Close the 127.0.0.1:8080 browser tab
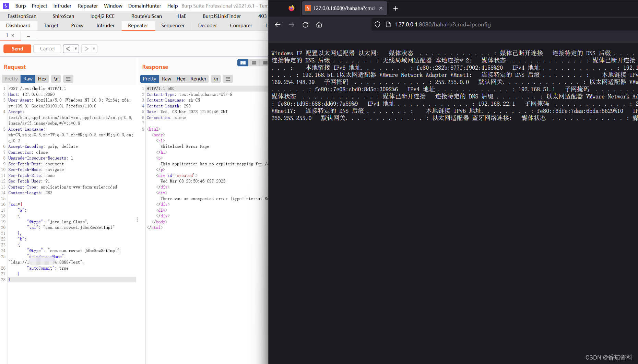The height and width of the screenshot is (364, 638). coord(381,8)
